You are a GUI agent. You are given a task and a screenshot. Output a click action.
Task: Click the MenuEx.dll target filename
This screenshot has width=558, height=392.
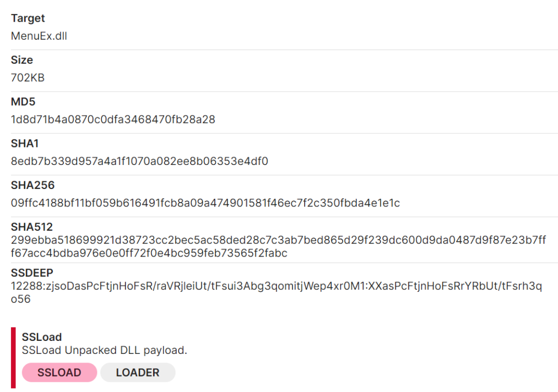39,36
